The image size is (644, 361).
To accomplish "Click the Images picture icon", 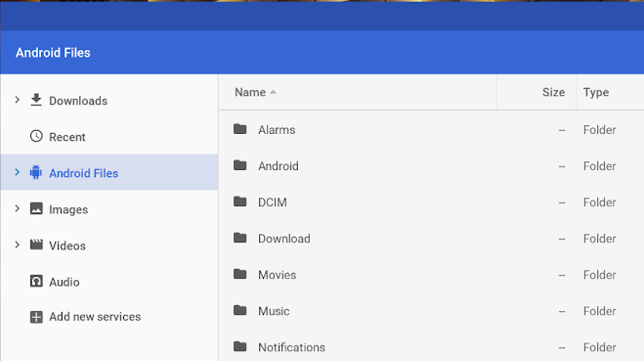I will tap(36, 208).
